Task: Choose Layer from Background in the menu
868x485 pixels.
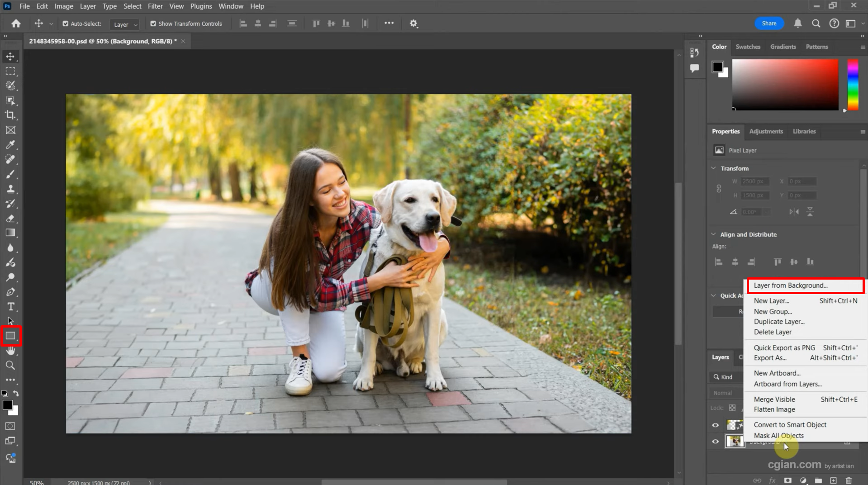Action: click(x=790, y=285)
